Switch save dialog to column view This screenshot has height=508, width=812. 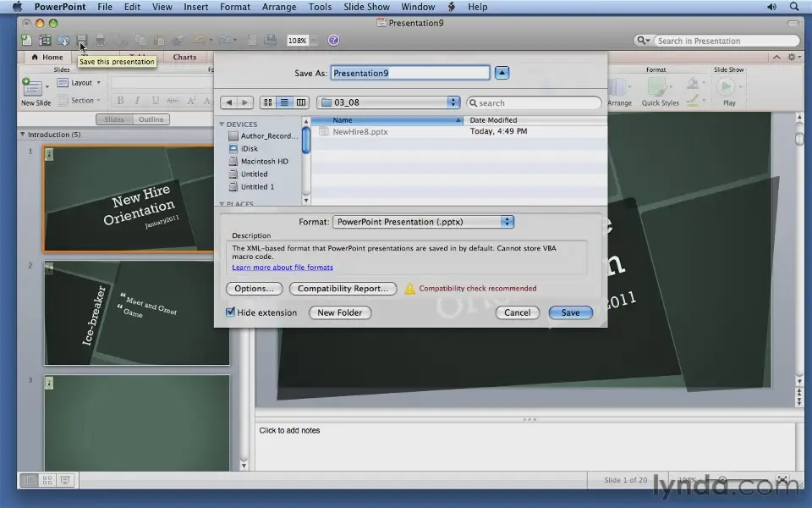[x=301, y=102]
